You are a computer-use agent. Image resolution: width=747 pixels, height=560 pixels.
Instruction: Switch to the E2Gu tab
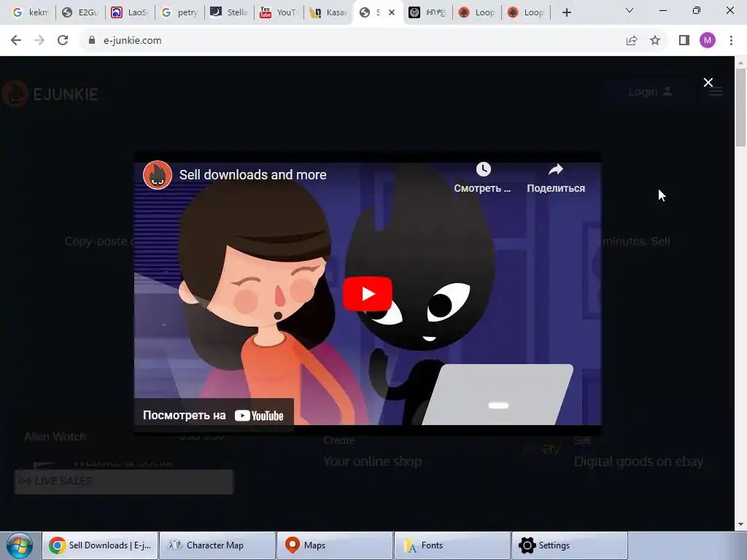tap(80, 12)
